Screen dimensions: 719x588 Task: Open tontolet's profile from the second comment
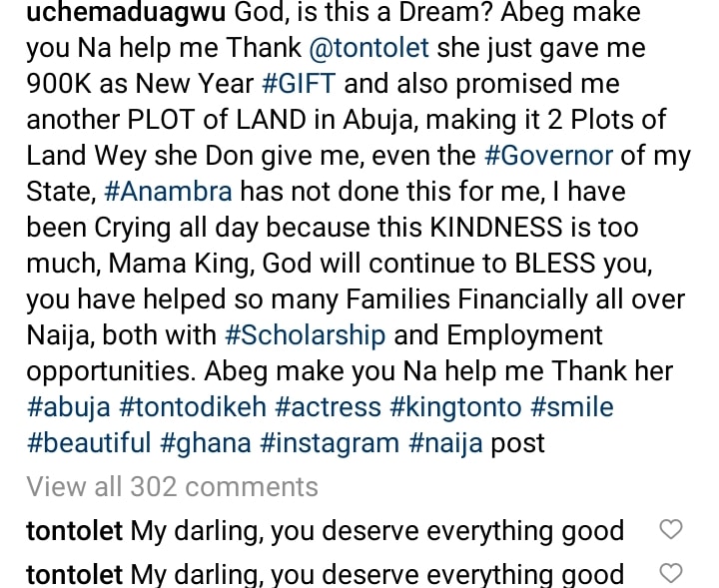74,574
